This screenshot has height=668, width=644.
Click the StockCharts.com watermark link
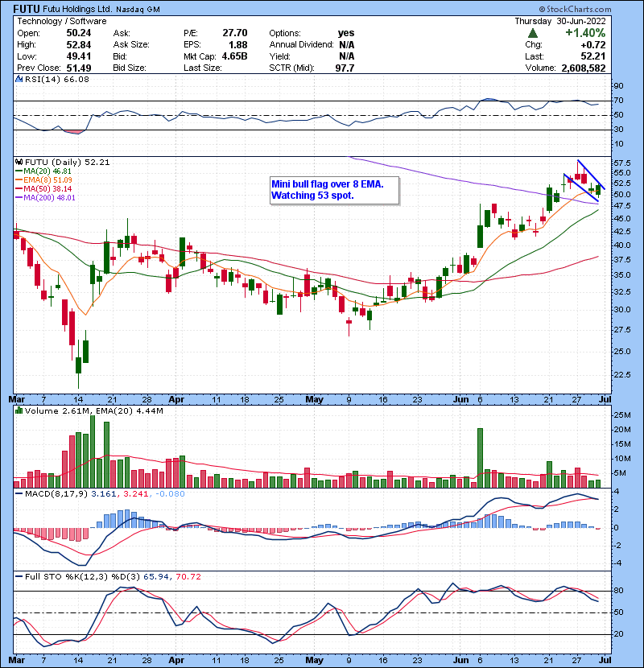pyautogui.click(x=575, y=9)
